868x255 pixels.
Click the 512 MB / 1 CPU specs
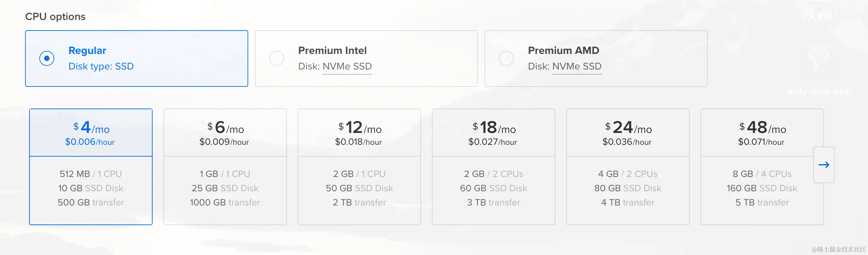(x=91, y=174)
